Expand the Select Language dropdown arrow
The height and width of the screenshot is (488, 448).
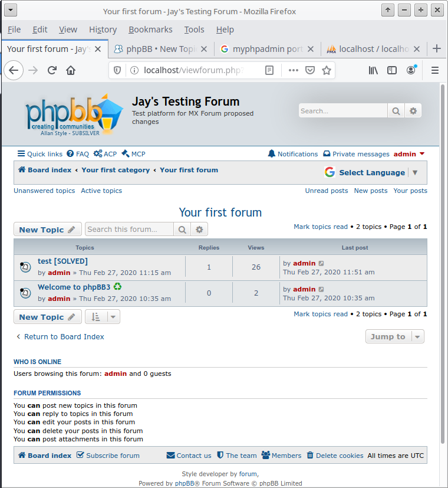pos(415,172)
